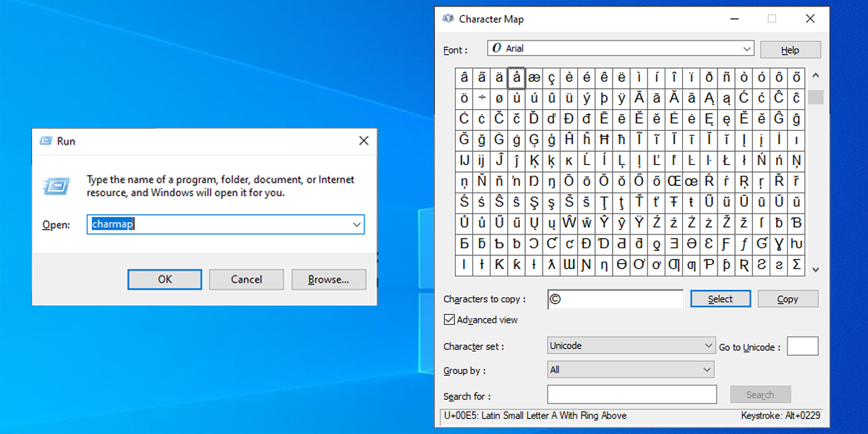Open the Character set dropdown
Screen dimensions: 868x434
[x=707, y=345]
